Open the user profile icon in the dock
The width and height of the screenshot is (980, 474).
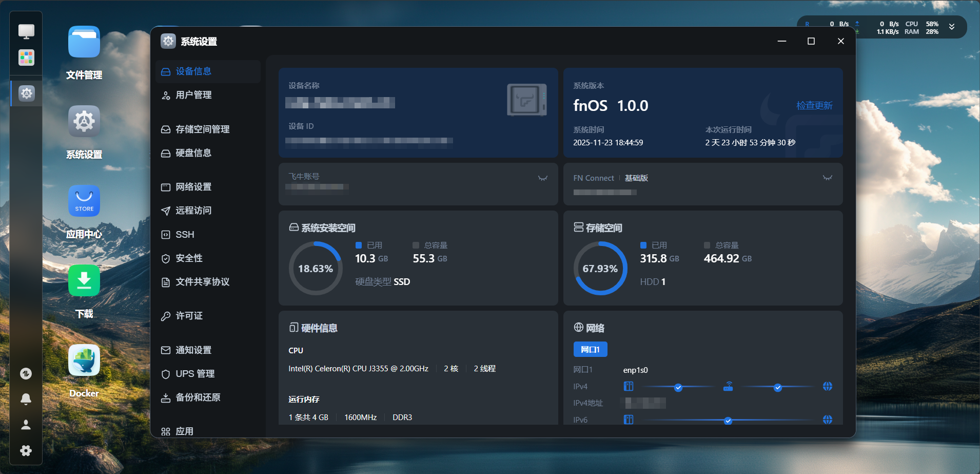click(26, 425)
